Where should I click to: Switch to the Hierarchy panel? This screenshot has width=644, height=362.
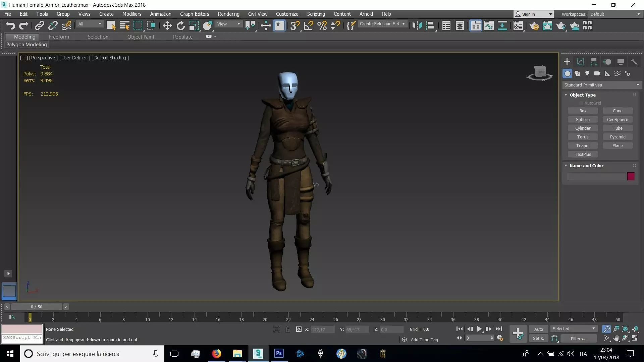[x=594, y=62]
